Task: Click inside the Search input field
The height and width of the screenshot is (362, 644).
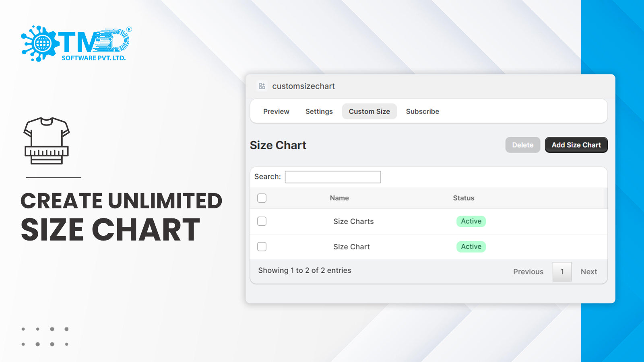Action: pyautogui.click(x=333, y=177)
